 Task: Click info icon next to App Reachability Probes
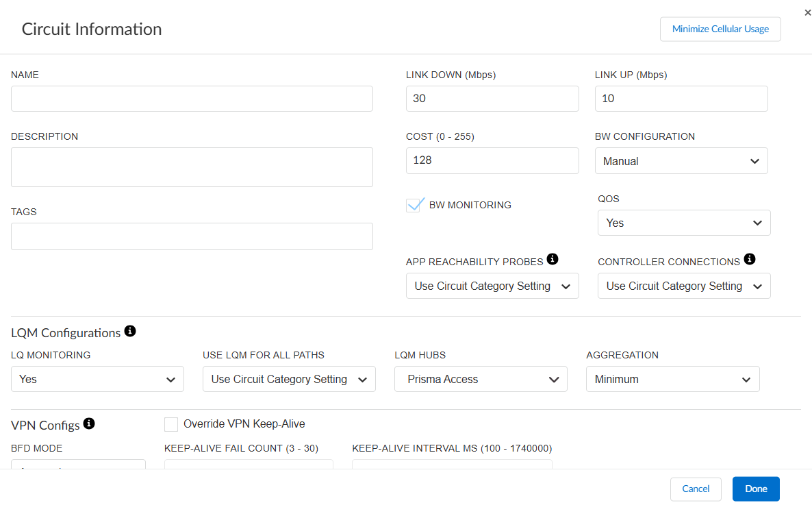coord(553,259)
